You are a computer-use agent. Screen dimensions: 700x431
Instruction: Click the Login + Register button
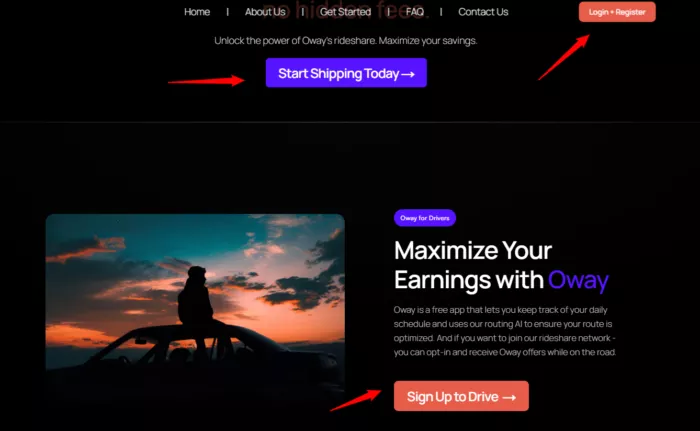617,12
